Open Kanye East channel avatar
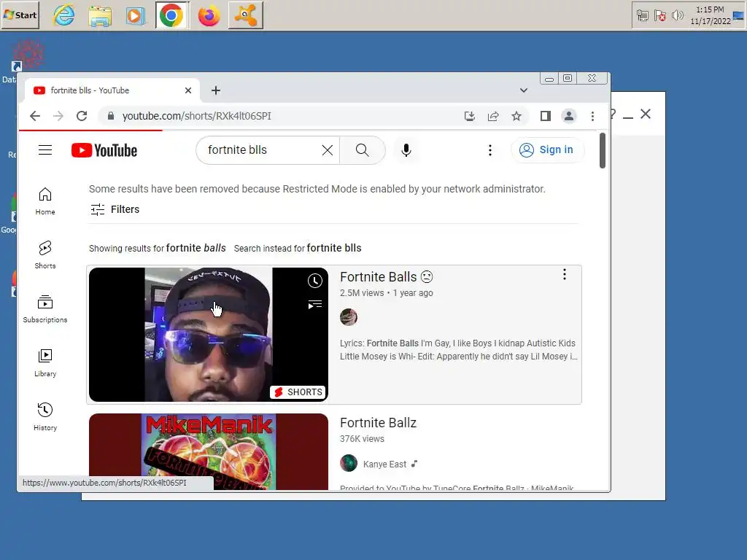Image resolution: width=747 pixels, height=560 pixels. 349,463
